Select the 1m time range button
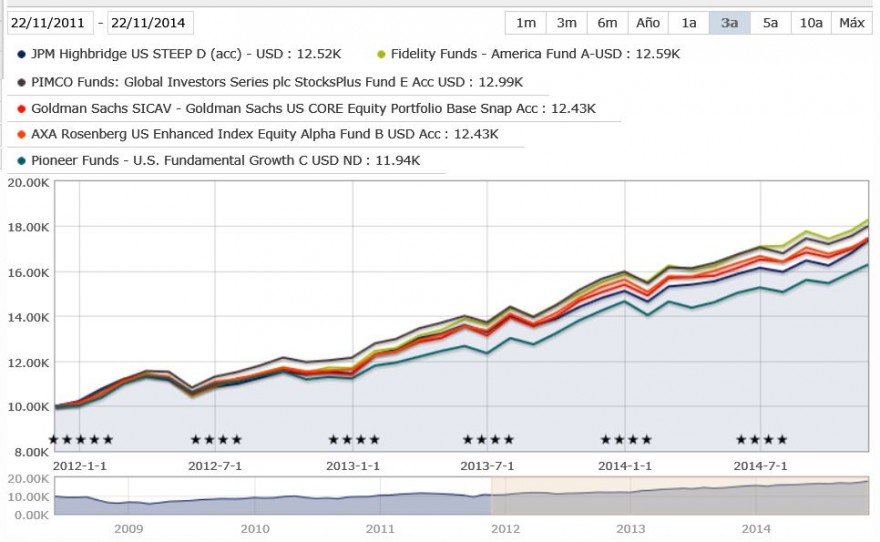 tap(526, 23)
